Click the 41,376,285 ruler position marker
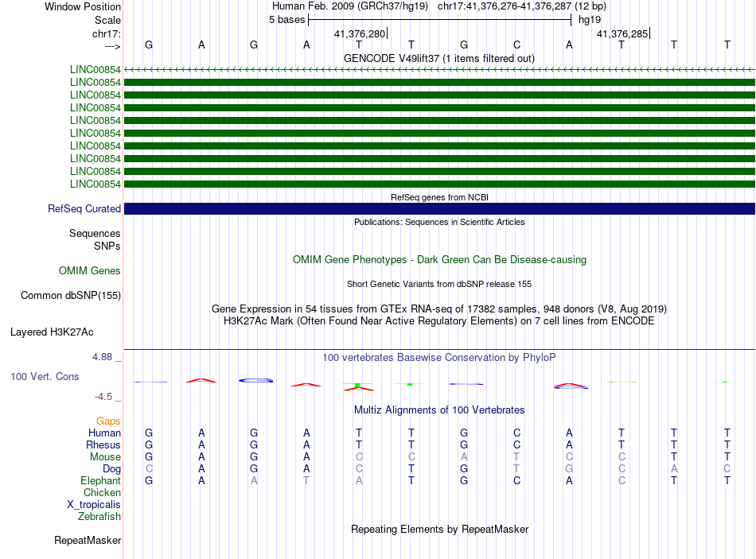 click(623, 33)
